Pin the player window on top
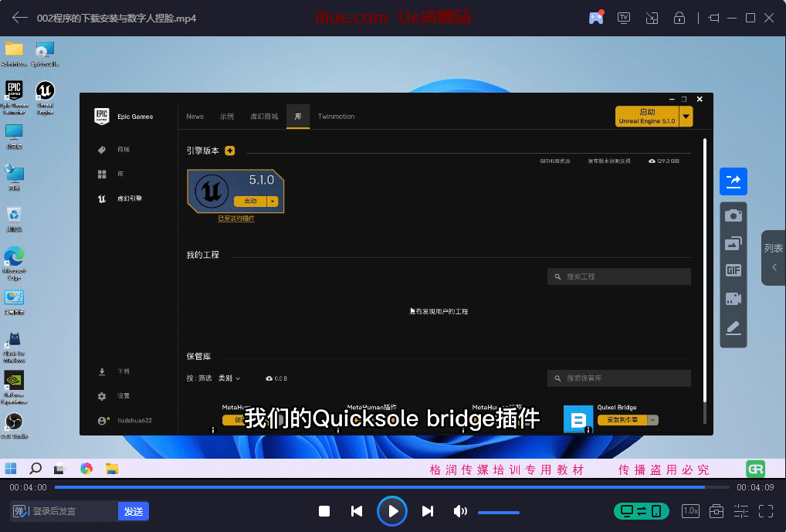The image size is (786, 532). [713, 18]
